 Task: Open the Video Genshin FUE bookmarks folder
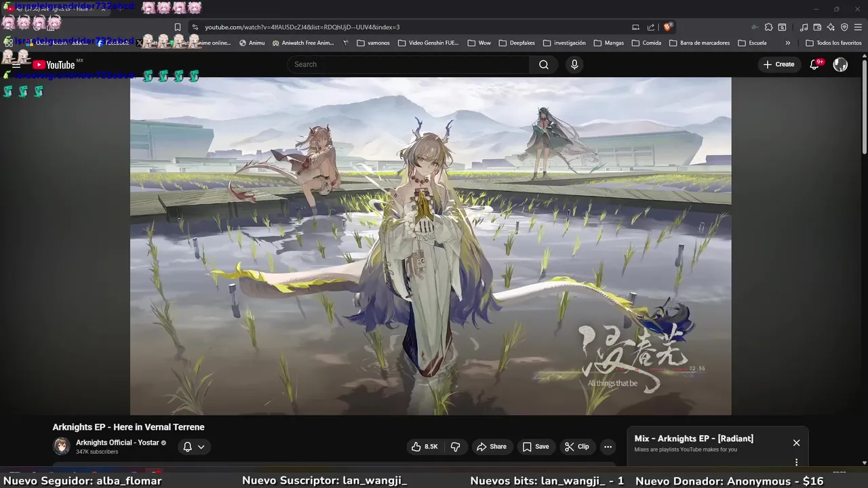(429, 43)
